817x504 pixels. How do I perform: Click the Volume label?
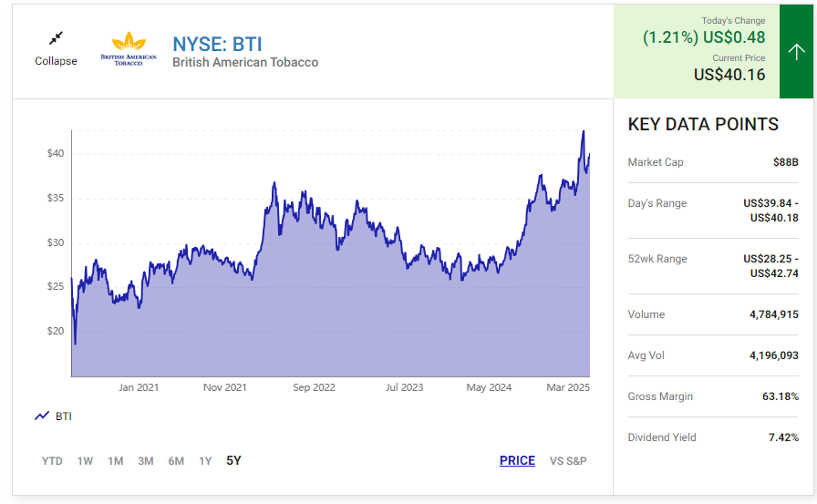click(x=646, y=314)
